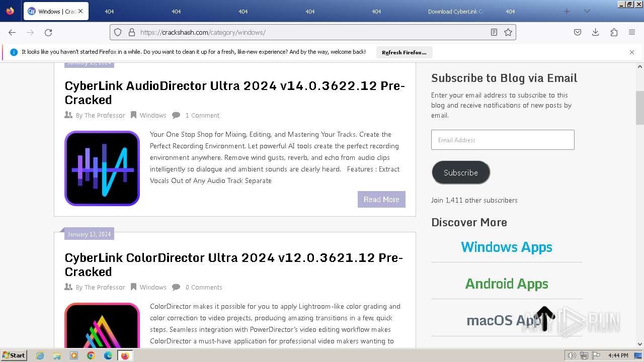Switch to the Download CyberLink tab

[457, 11]
